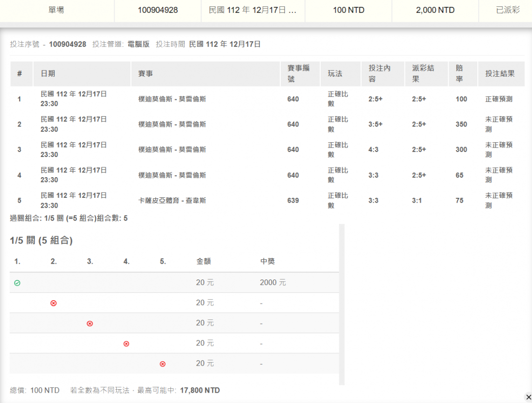Click the 投注結果 column header

pyautogui.click(x=499, y=74)
